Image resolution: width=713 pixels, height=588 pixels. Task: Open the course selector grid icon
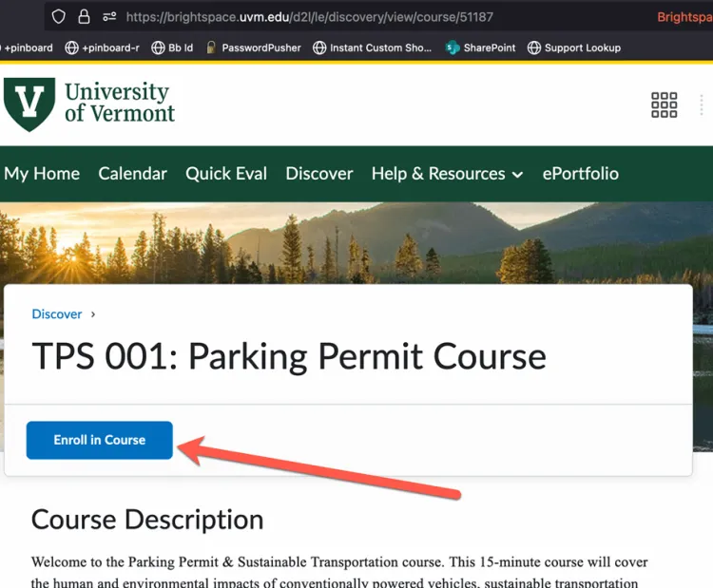(664, 104)
